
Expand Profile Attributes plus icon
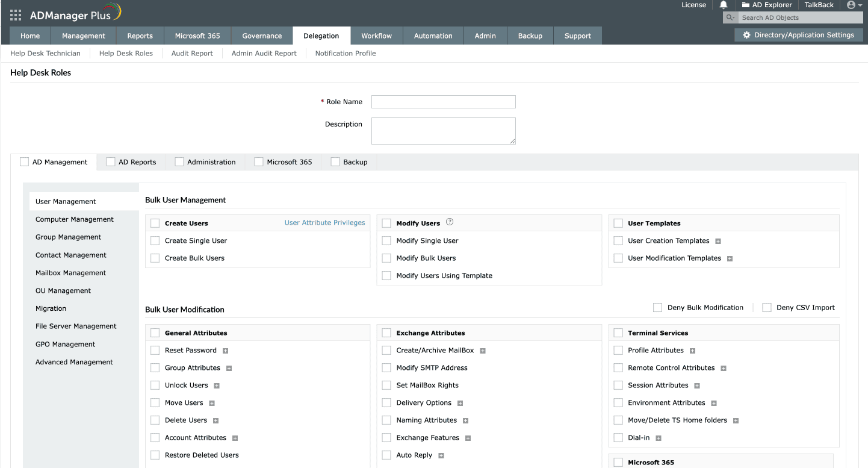[692, 351]
